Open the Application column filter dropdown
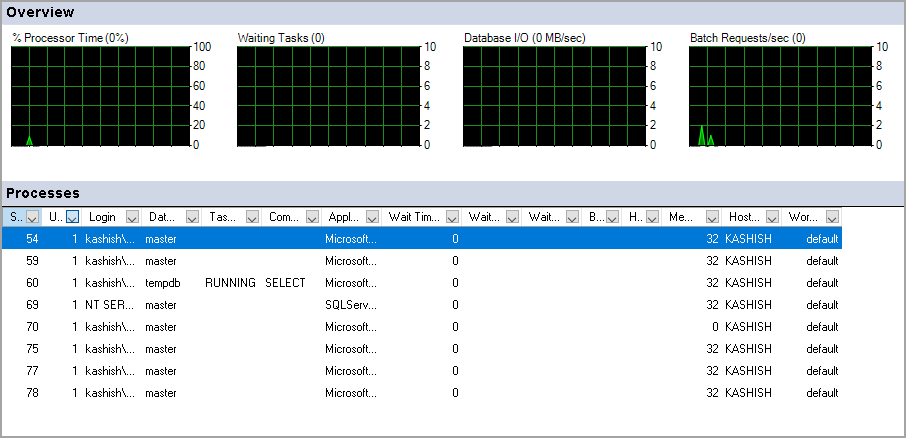This screenshot has height=438, width=906. [x=372, y=217]
